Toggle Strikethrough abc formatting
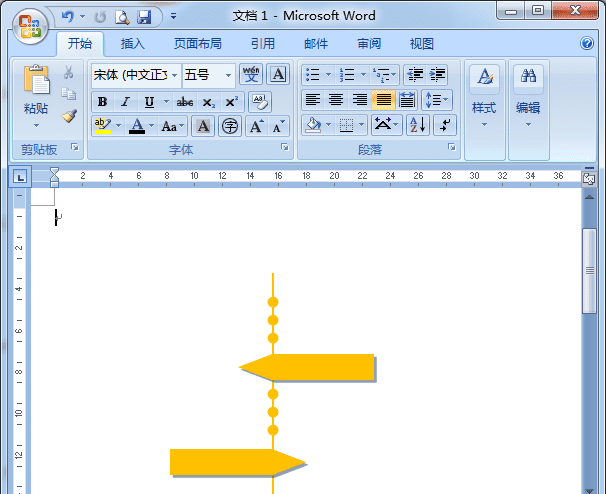The height and width of the screenshot is (494, 606). [x=185, y=102]
